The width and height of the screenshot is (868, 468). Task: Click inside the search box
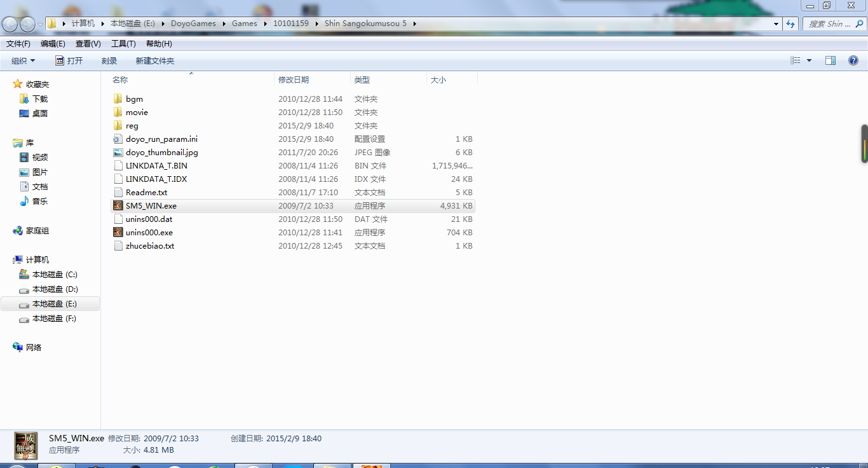tap(832, 24)
